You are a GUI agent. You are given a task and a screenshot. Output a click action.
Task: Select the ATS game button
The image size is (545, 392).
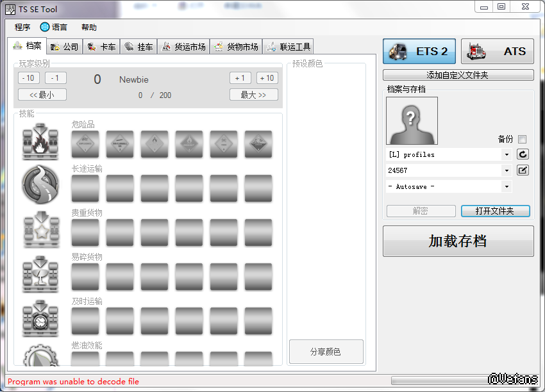point(498,51)
